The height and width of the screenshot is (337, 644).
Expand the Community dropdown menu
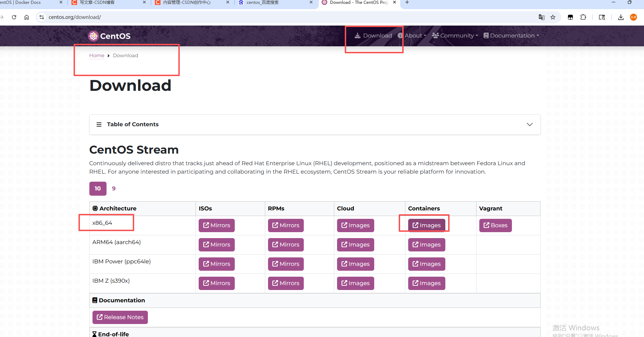[455, 35]
